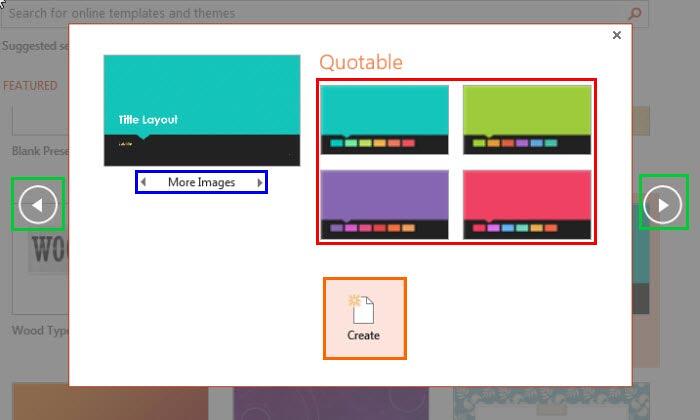Open the purple swirl template thumbnail at bottom
The image size is (700, 420).
click(x=330, y=403)
